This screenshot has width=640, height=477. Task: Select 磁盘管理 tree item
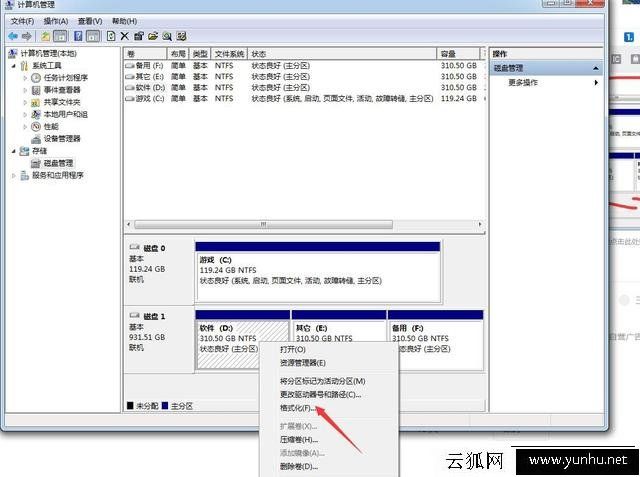(58, 163)
